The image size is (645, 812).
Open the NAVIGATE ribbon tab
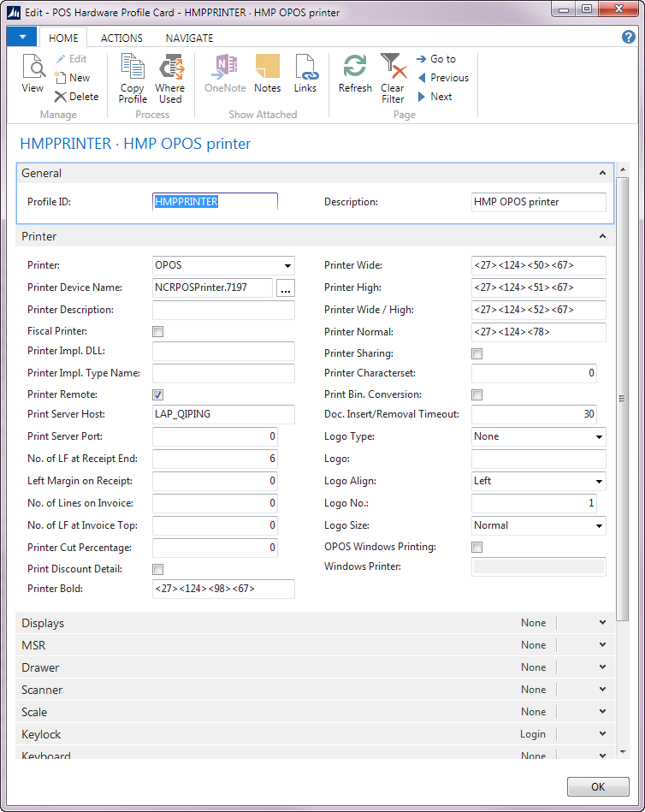[x=189, y=38]
